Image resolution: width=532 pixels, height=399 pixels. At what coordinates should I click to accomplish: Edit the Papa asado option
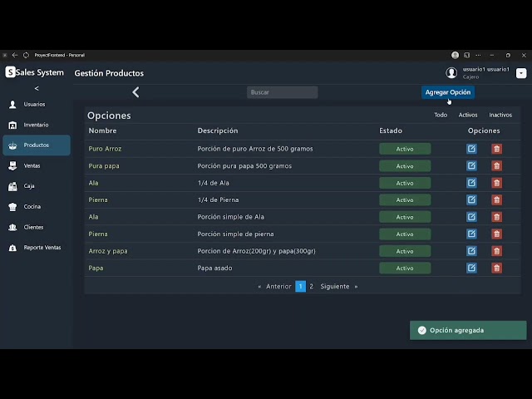471,268
